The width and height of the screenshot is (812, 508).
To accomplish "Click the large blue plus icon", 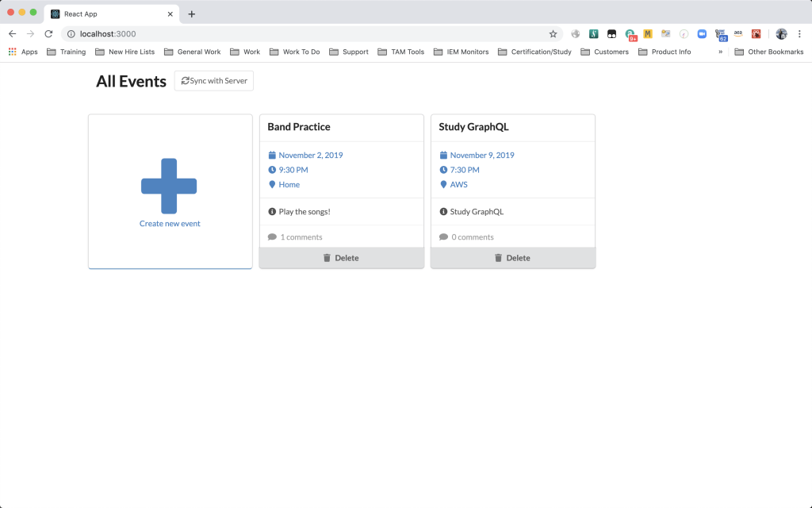I will (x=169, y=186).
